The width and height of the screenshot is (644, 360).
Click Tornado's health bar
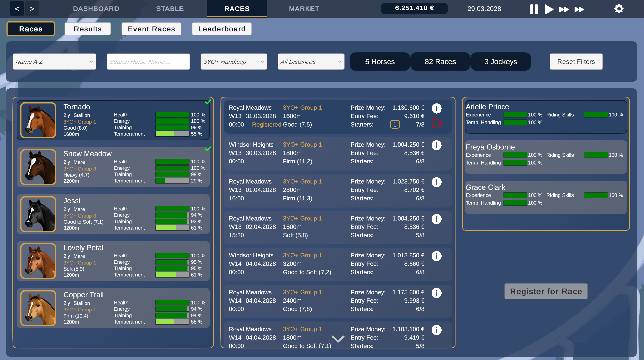click(x=172, y=115)
